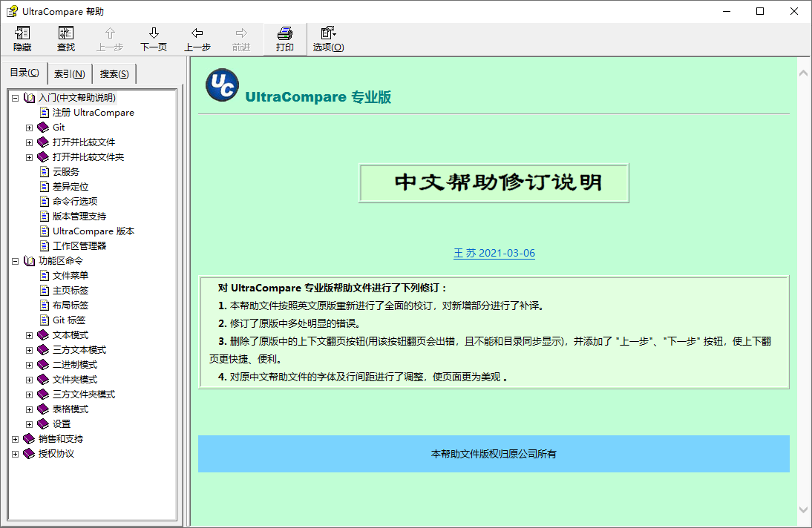This screenshot has width=812, height=528.
Task: Expand the 销售和支持 tree node
Action: click(16, 439)
